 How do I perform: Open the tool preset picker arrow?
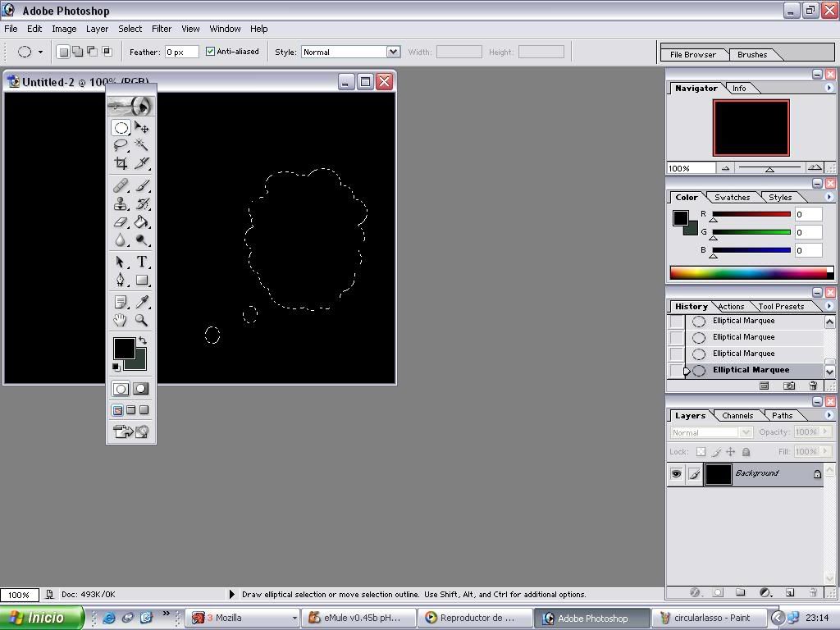[40, 52]
